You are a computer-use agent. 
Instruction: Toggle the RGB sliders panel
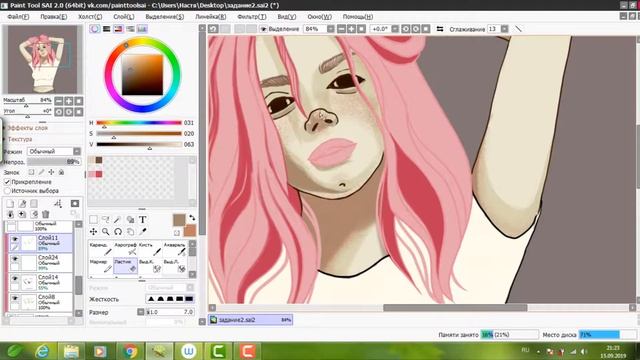107,29
